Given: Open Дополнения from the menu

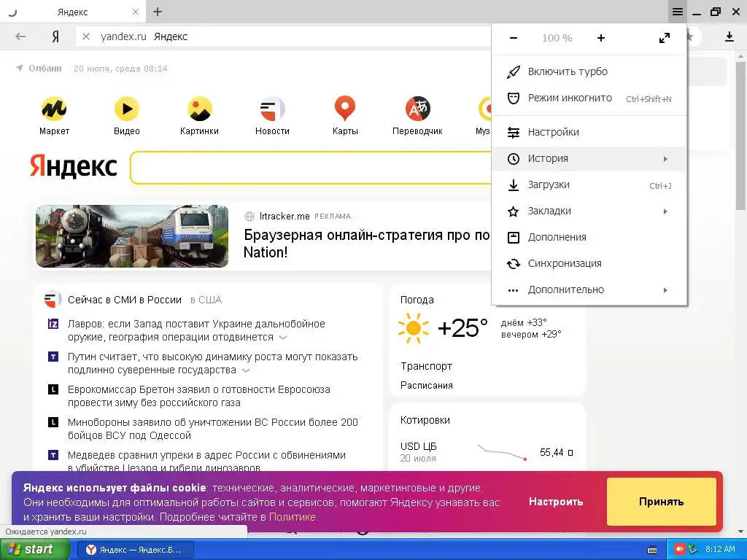Looking at the screenshot, I should click(589, 237).
